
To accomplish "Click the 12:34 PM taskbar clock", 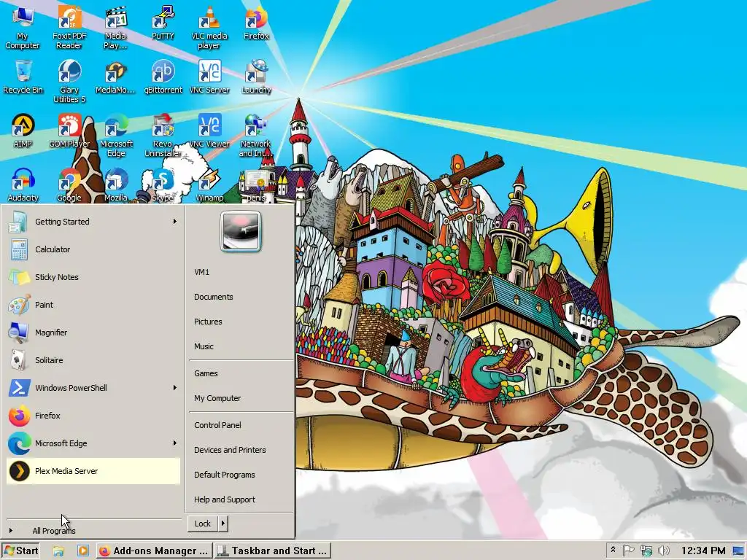I will (x=703, y=551).
